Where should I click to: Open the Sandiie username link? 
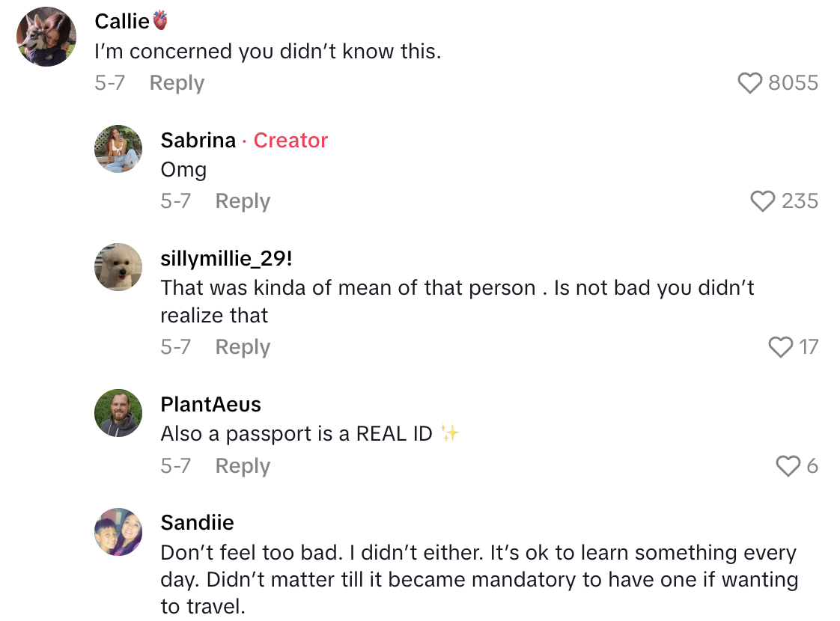click(x=197, y=522)
